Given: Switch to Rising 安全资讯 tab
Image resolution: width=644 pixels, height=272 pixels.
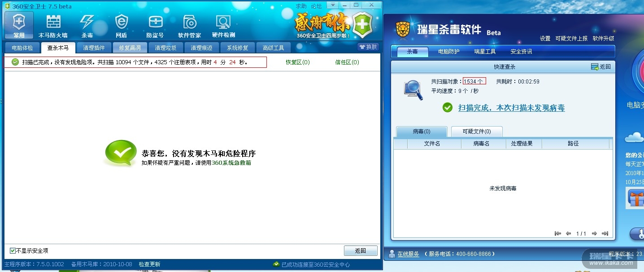Looking at the screenshot, I should coord(521,52).
